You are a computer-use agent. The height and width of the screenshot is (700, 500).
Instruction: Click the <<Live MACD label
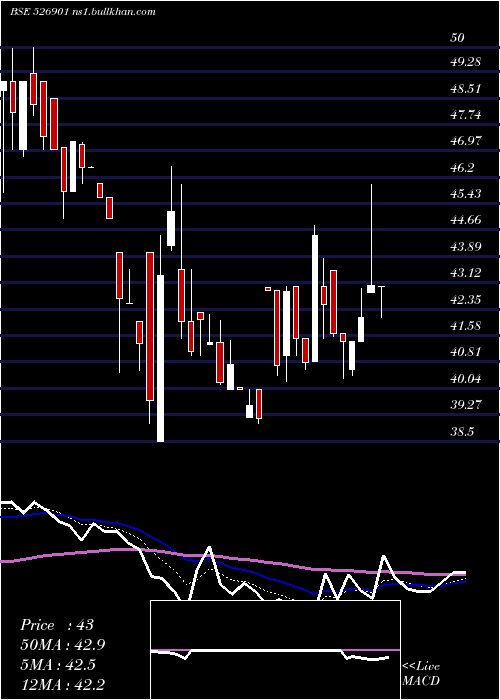(x=421, y=674)
